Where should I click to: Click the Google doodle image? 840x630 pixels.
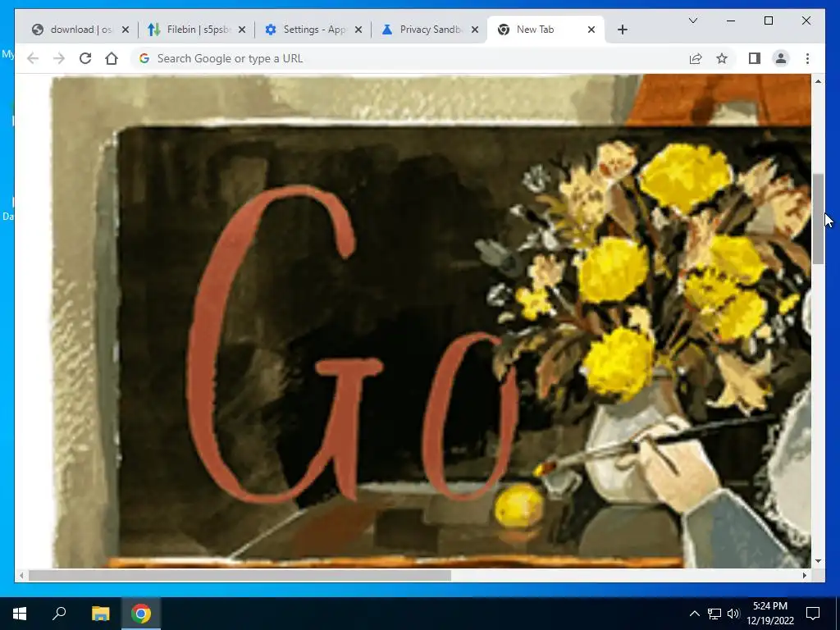[x=431, y=322]
